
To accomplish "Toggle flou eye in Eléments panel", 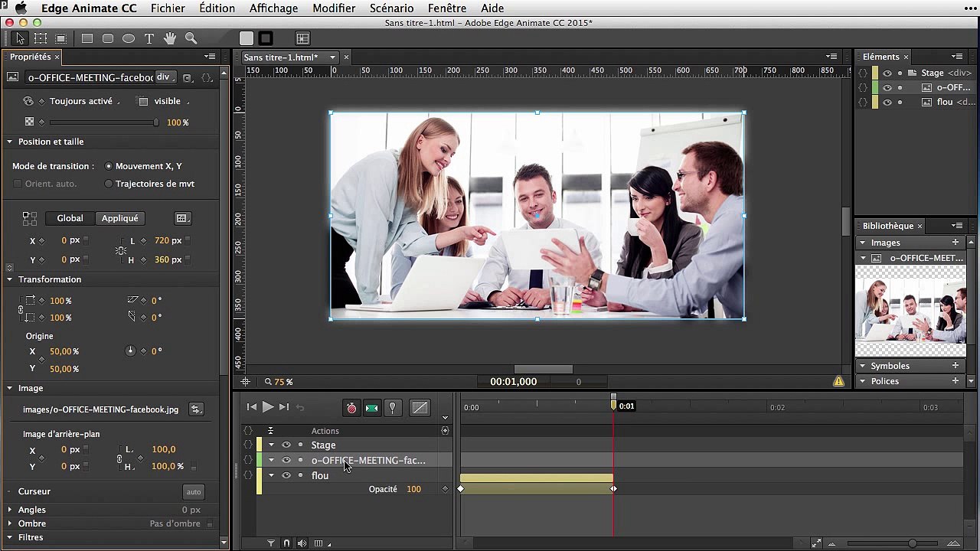I will click(x=887, y=103).
